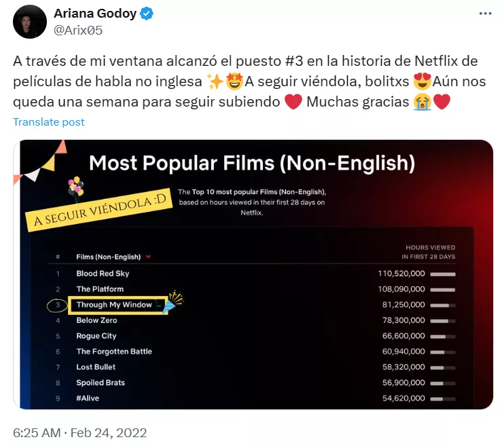Click the bunting flags decoration in image corner
The width and height of the screenshot is (504, 446).
click(40, 163)
